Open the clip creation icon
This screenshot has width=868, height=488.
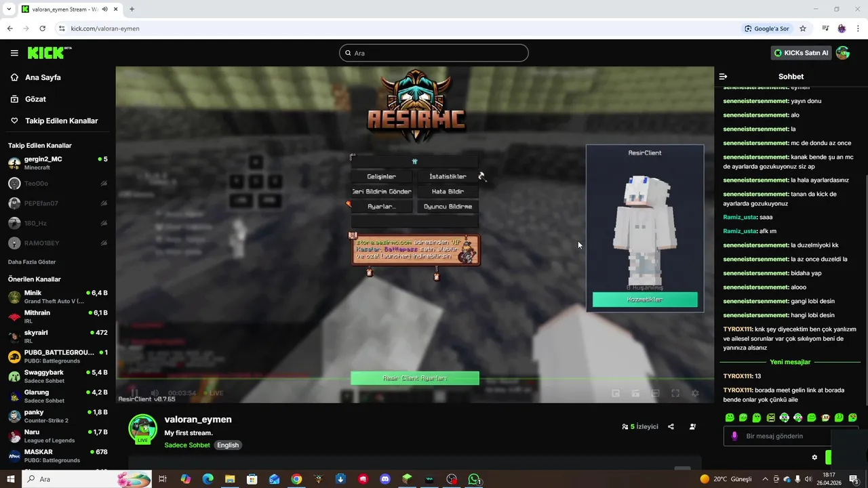pyautogui.click(x=635, y=393)
